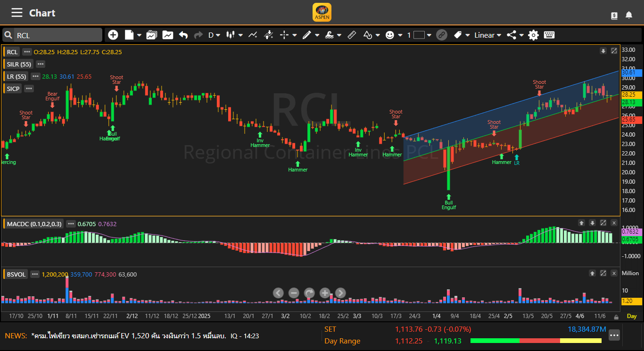Open the D timeframe dropdown
Image resolution: width=644 pixels, height=351 pixels.
click(x=214, y=35)
